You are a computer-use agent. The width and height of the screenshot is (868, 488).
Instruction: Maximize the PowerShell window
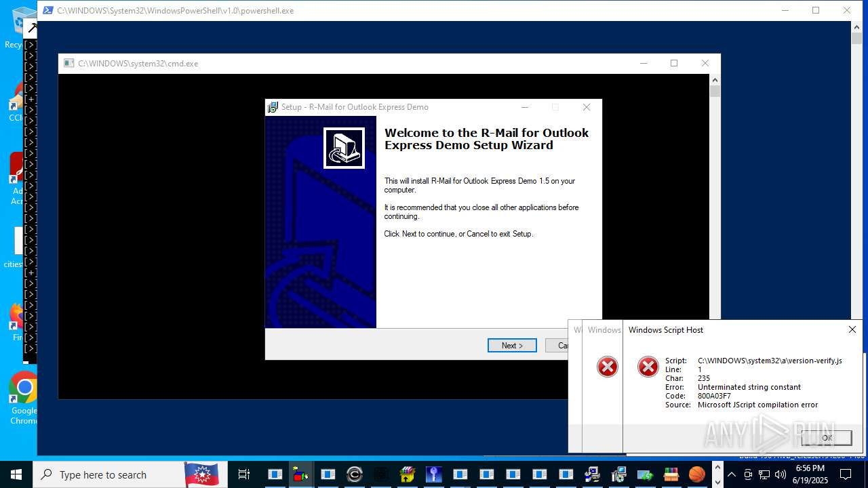tap(816, 10)
